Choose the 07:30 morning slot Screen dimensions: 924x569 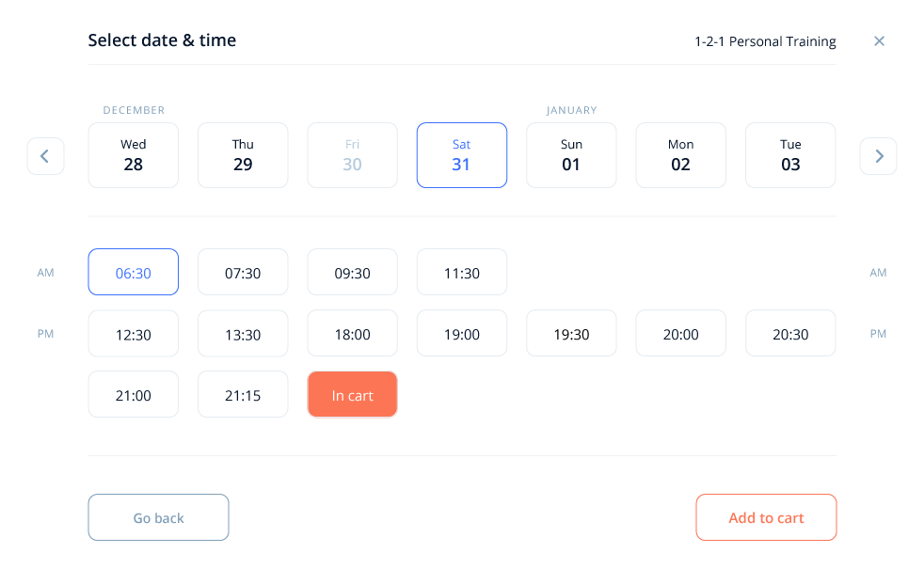click(243, 272)
